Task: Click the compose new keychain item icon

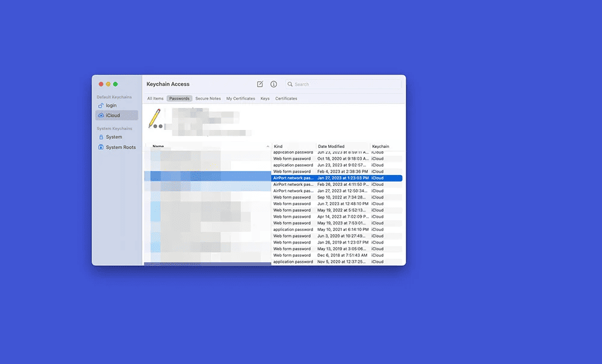Action: [x=260, y=84]
